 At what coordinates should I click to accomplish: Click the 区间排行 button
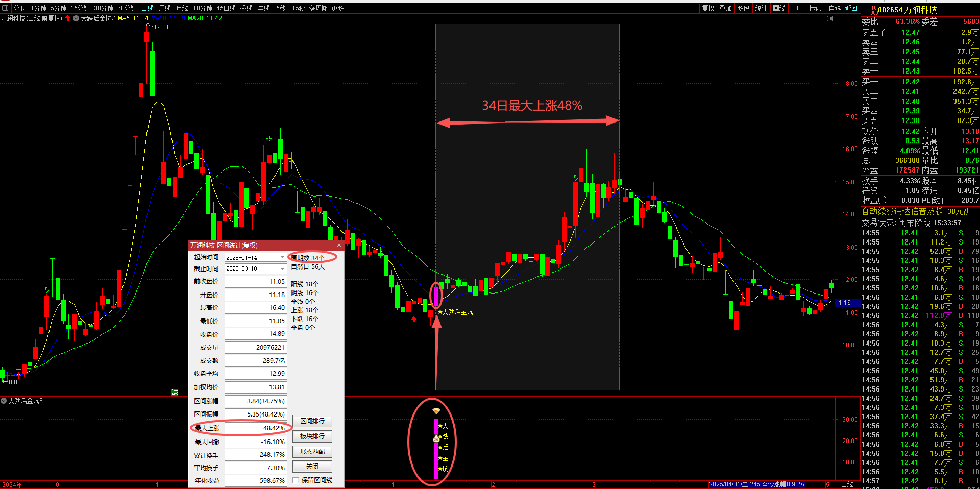point(312,421)
